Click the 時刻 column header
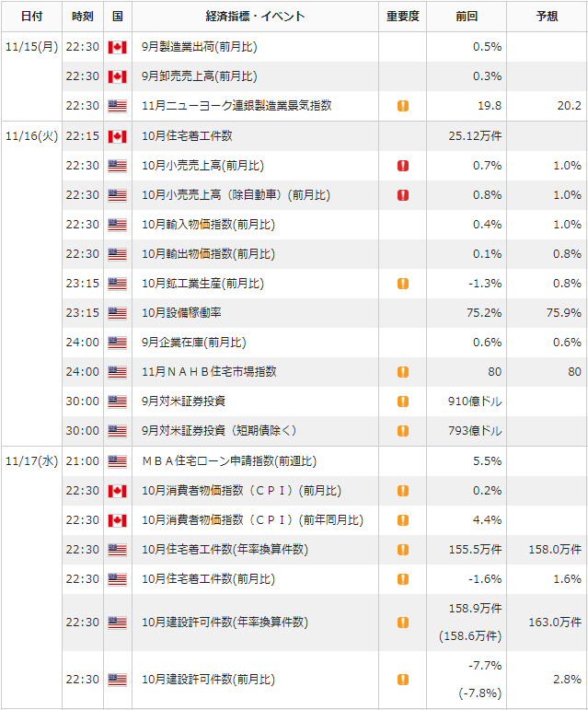The image size is (588, 710). pos(83,17)
